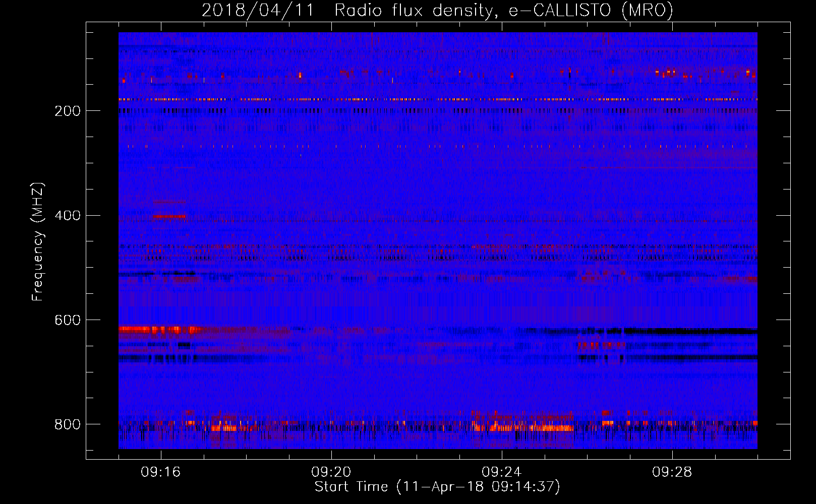Click the 09:28 time tick label
Image resolution: width=816 pixels, height=504 pixels.
coord(672,472)
